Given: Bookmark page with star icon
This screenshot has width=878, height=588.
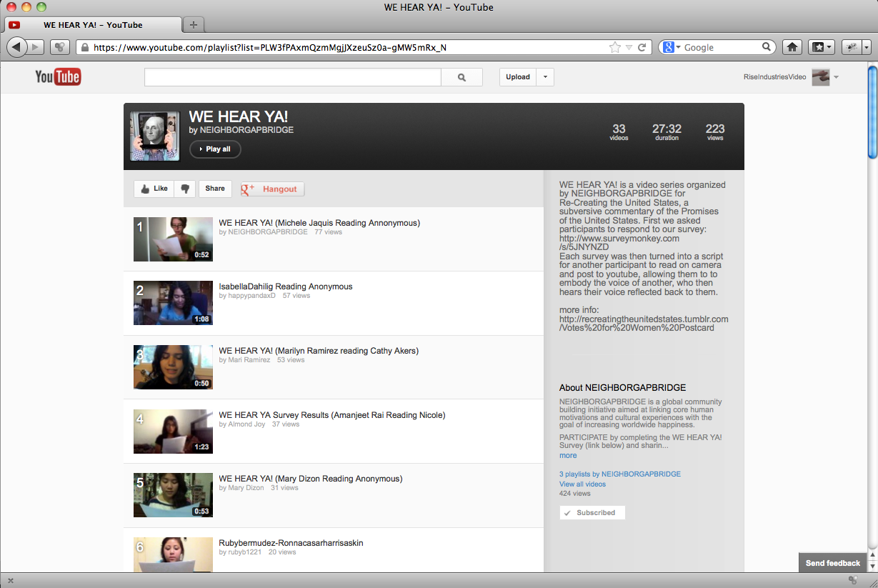Looking at the screenshot, I should 614,47.
